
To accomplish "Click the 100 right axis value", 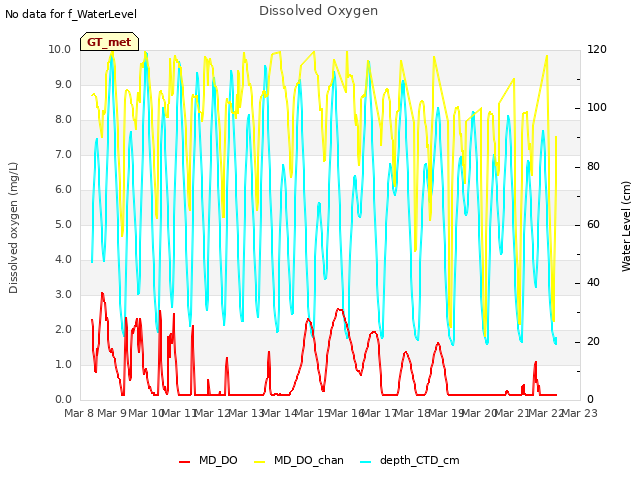I will point(597,108).
